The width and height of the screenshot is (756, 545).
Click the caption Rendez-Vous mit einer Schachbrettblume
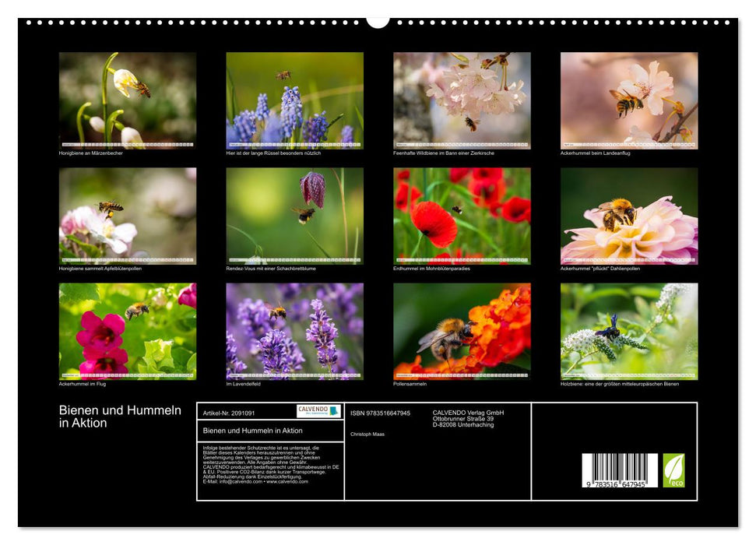[x=270, y=268]
